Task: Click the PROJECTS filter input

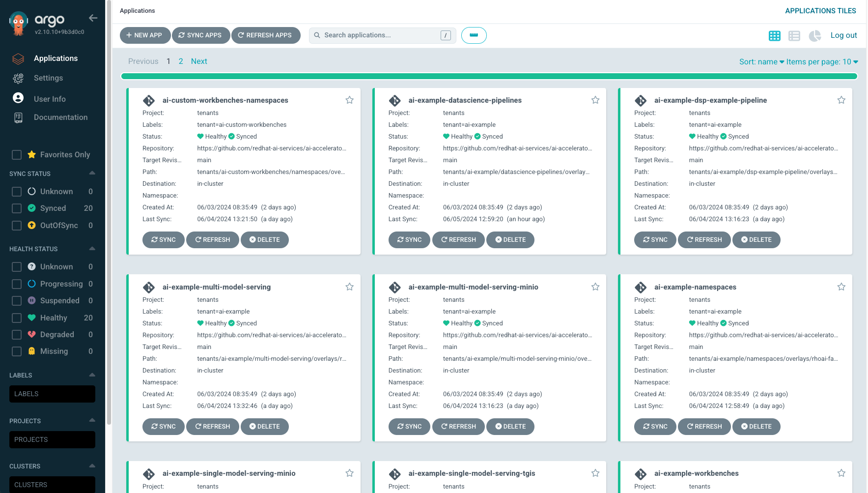Action: [52, 440]
